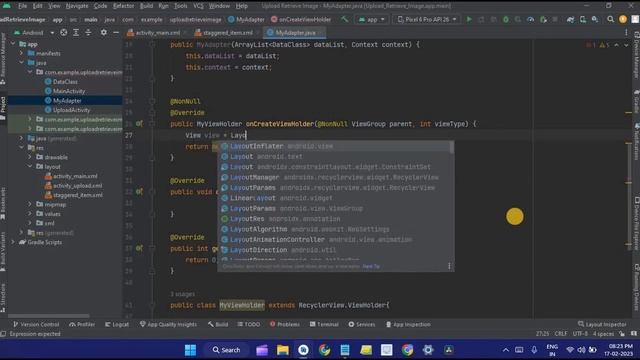Open the Resource Manager side panel
Image resolution: width=640 pixels, height=360 pixels.
[3, 58]
